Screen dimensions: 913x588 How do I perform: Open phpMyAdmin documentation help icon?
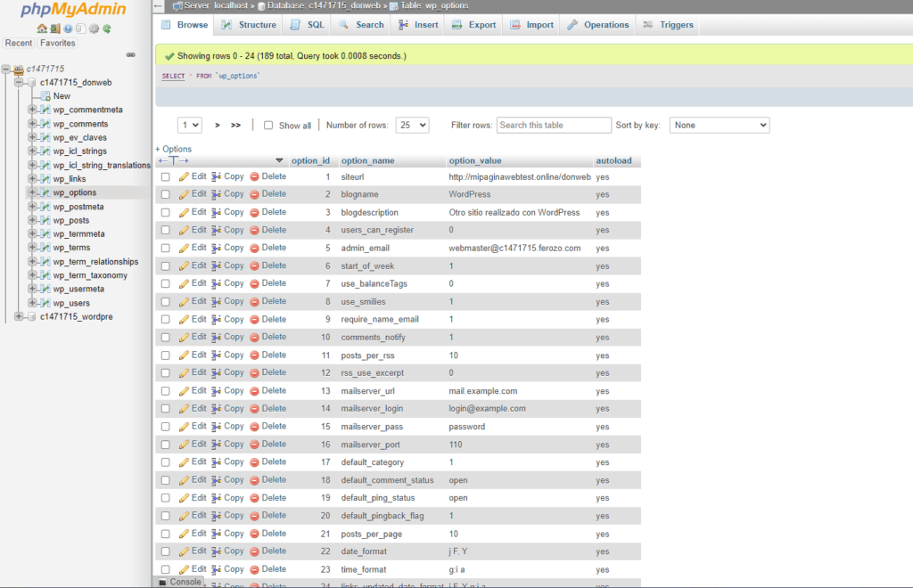[68, 29]
